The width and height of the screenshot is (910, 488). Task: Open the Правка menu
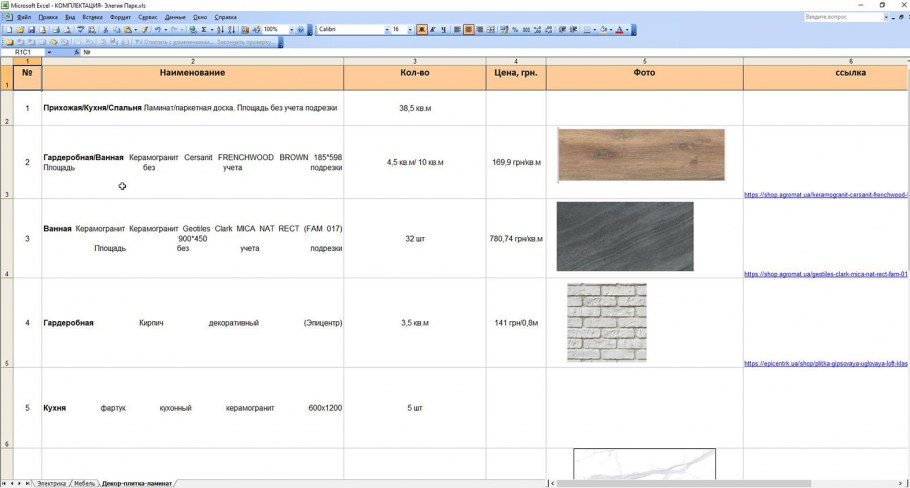click(x=48, y=17)
